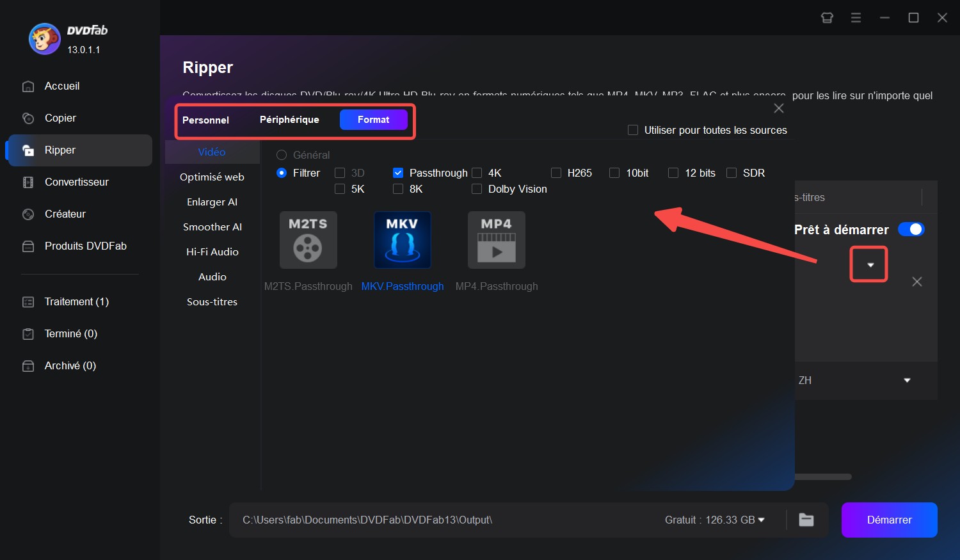Open the hamburger menu in title bar
960x560 pixels.
coord(856,18)
